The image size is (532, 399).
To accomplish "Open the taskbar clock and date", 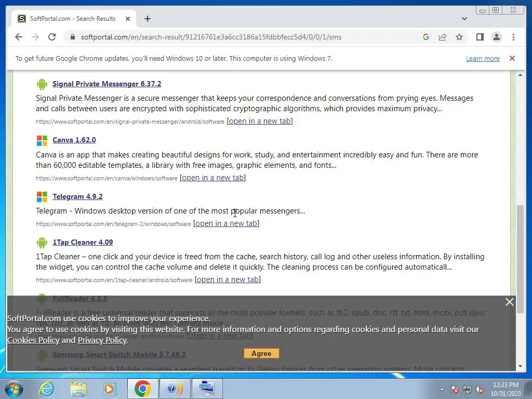I will 506,389.
